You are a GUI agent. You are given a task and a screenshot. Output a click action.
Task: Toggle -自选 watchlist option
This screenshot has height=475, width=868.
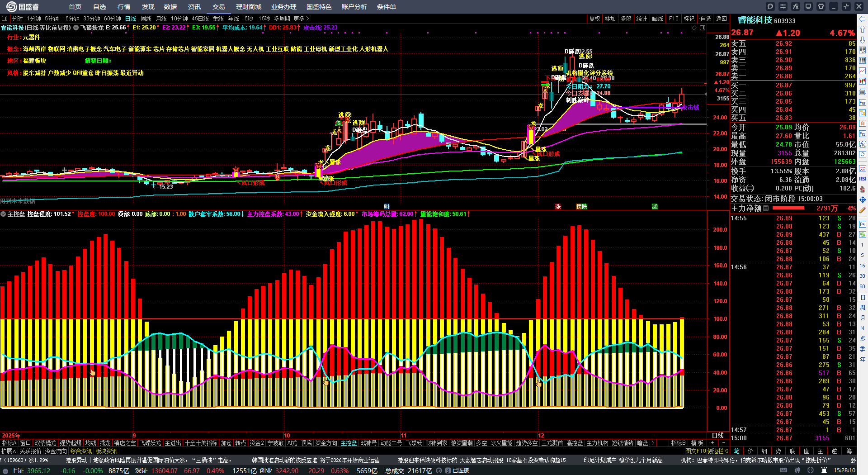pyautogui.click(x=705, y=19)
